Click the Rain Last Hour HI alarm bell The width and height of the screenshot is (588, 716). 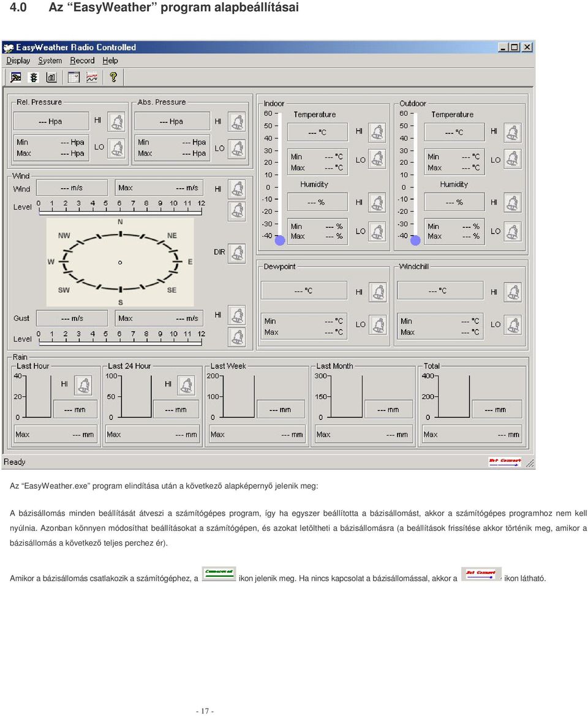(x=83, y=385)
